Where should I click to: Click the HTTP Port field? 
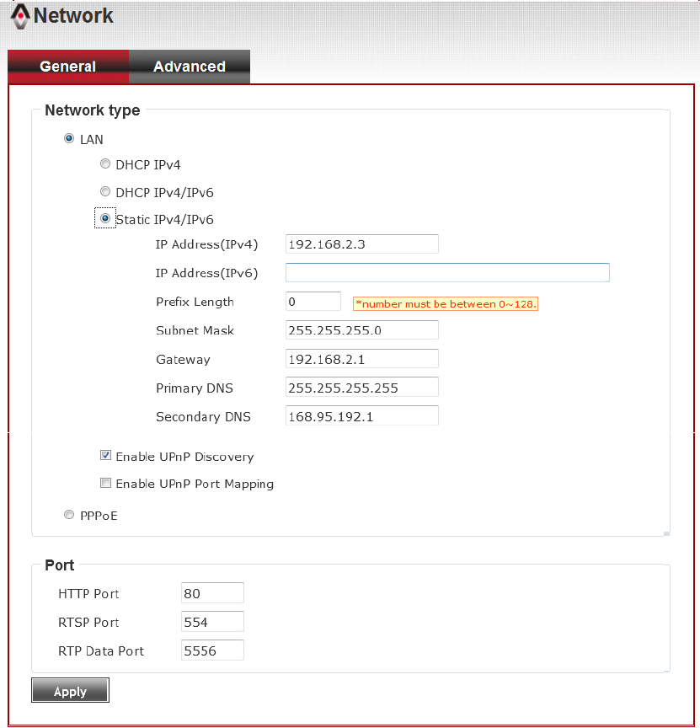pyautogui.click(x=212, y=593)
